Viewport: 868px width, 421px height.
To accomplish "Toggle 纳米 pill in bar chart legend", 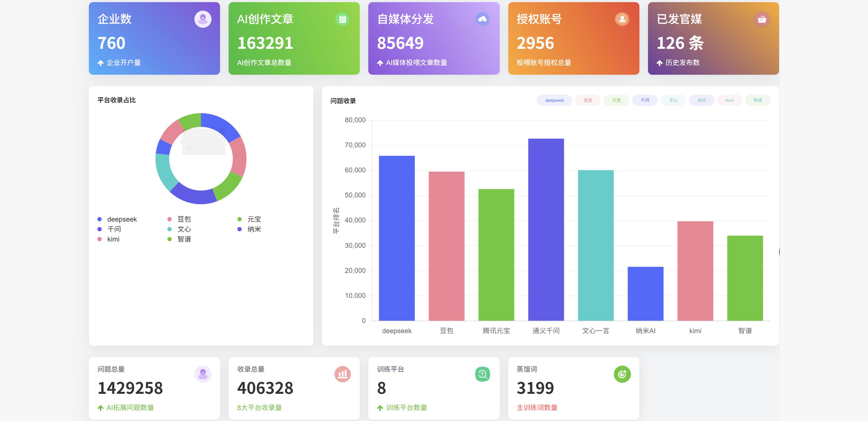I will (702, 101).
